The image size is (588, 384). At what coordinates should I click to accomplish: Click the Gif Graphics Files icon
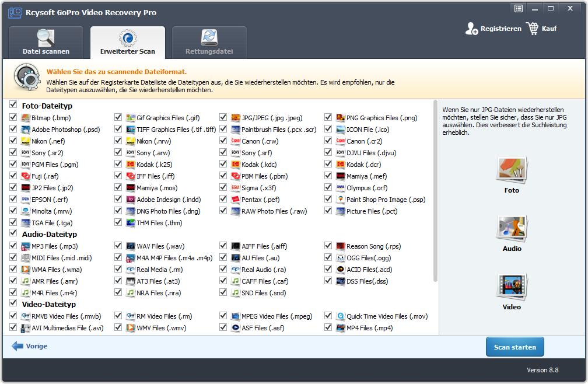[131, 118]
